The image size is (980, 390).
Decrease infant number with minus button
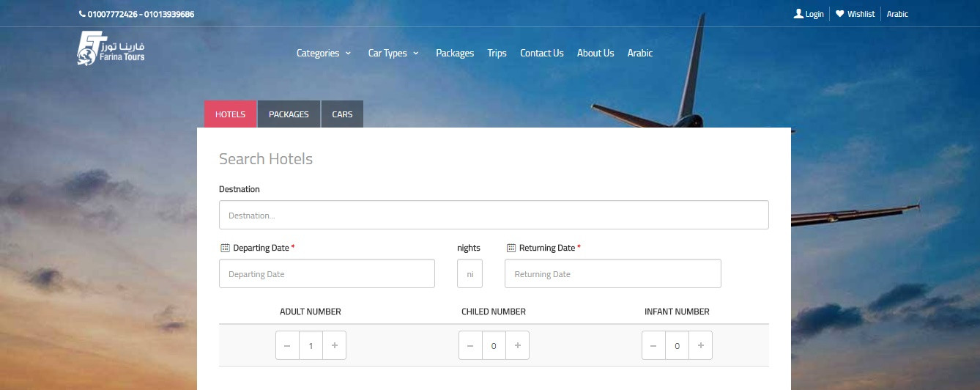pyautogui.click(x=653, y=345)
